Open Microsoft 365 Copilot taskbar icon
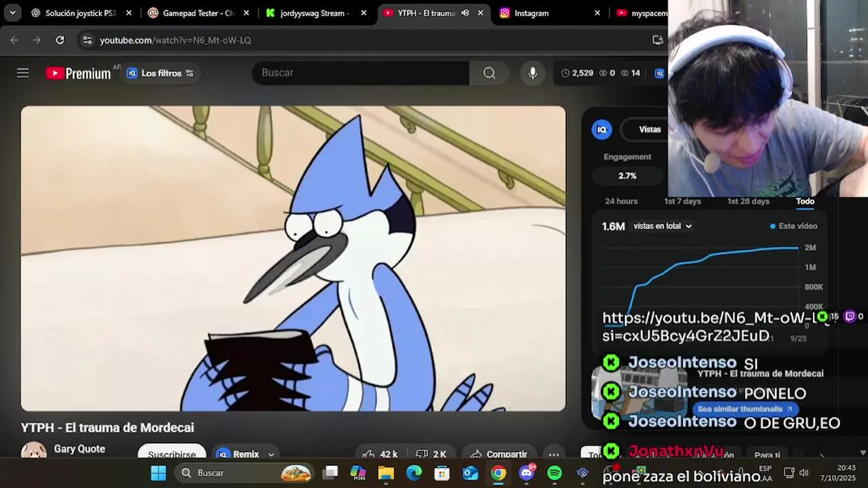This screenshot has height=488, width=868. 358,473
